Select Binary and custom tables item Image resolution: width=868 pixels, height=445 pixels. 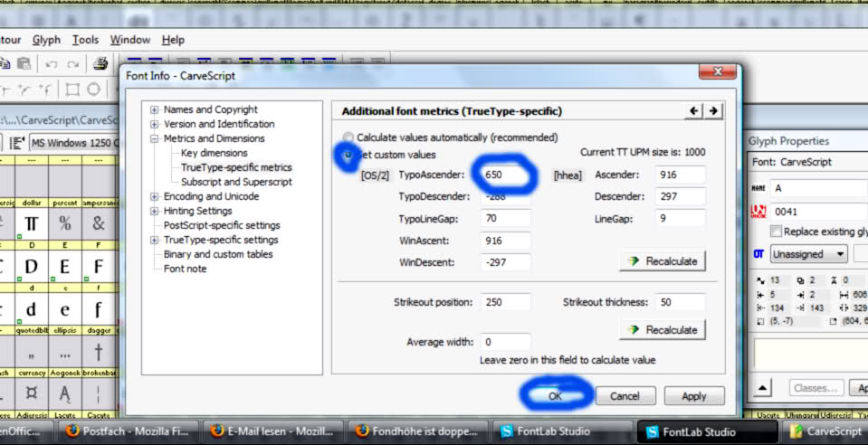click(x=218, y=254)
